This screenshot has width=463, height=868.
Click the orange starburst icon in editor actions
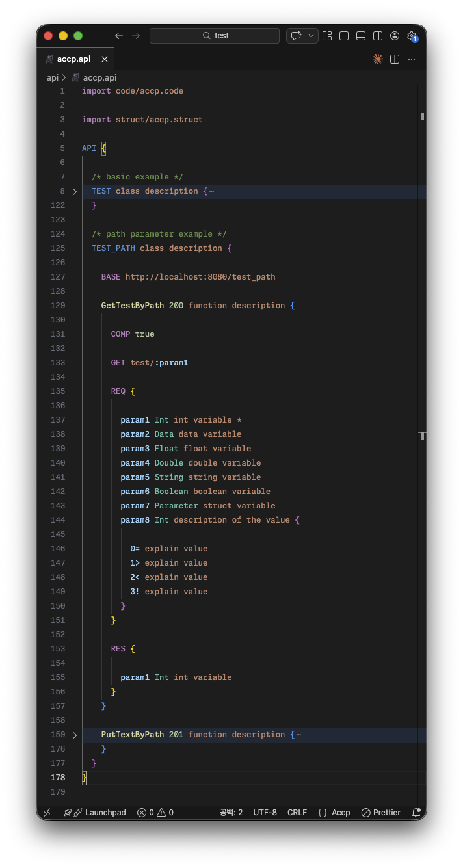tap(378, 59)
